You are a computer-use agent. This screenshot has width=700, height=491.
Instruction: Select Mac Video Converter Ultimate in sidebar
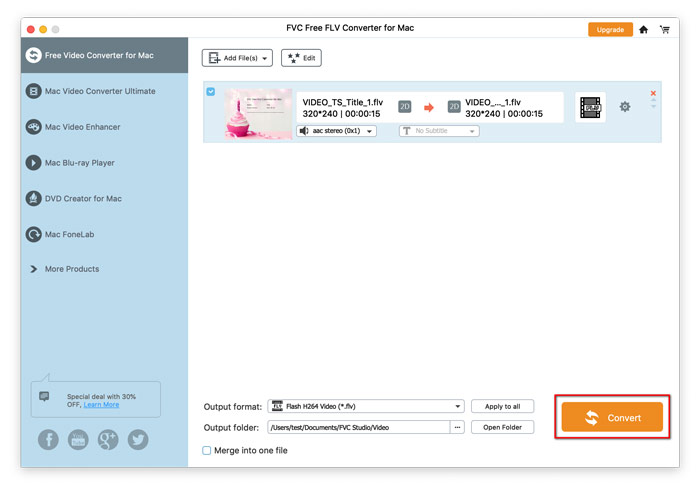100,91
